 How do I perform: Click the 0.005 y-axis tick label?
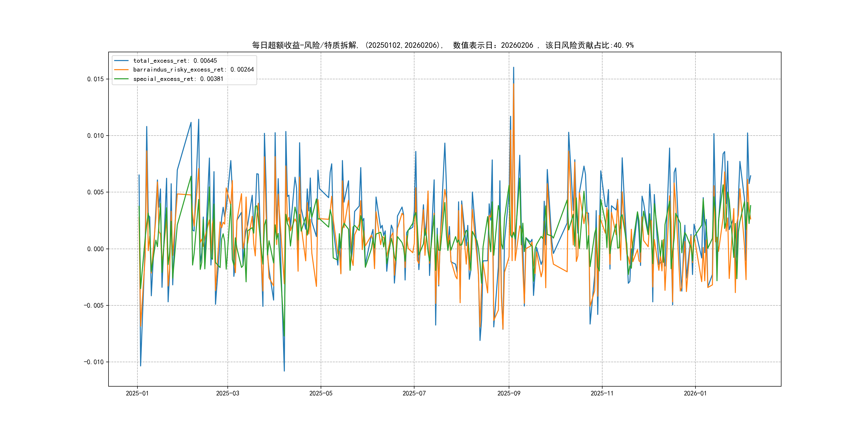[95, 192]
